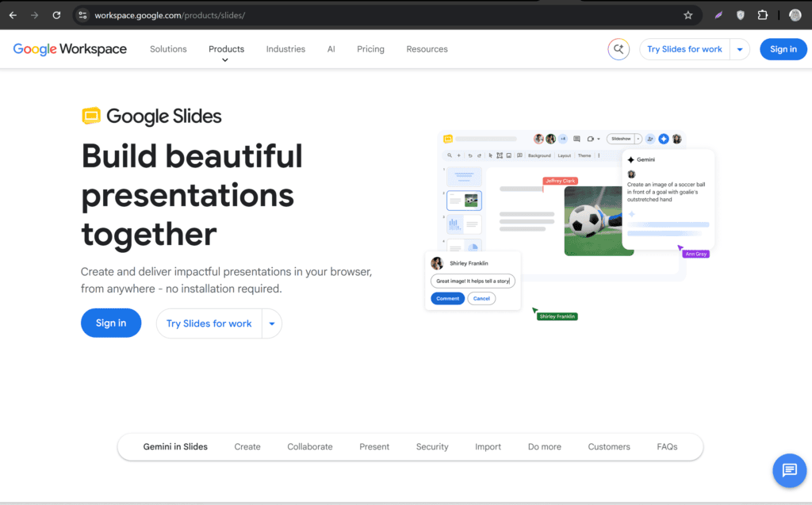Click Layout in the illustration toolbar
The image size is (812, 505).
[564, 155]
